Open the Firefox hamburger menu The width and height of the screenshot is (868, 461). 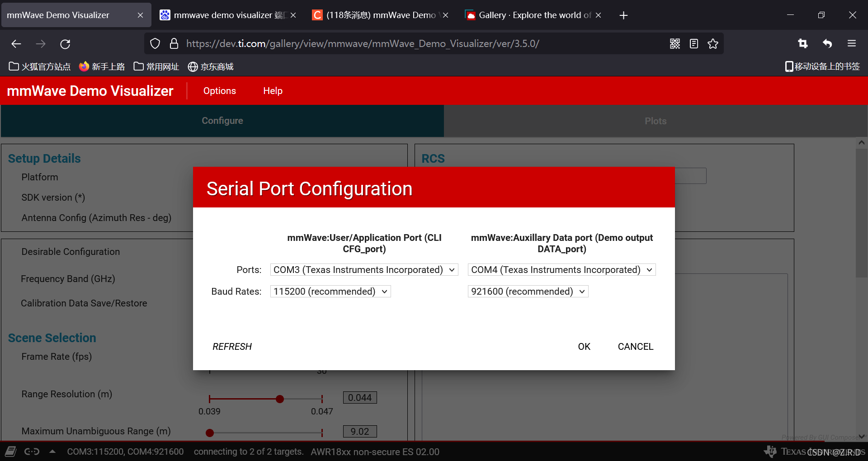coord(852,43)
